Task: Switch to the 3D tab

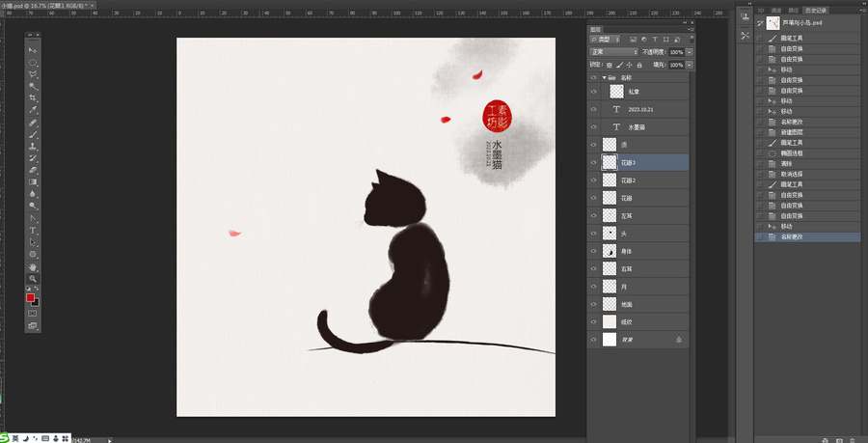Action: (x=761, y=10)
